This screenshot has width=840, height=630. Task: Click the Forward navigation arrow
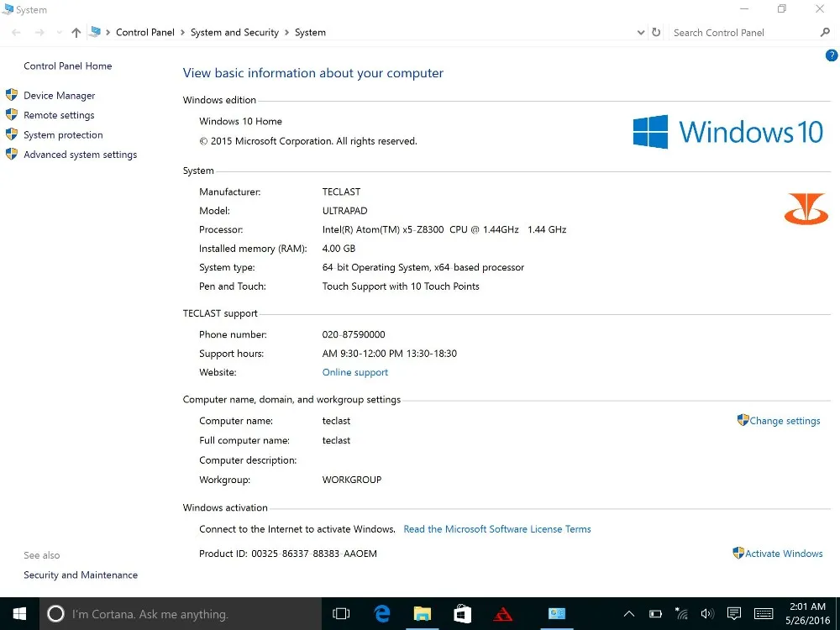pyautogui.click(x=39, y=33)
